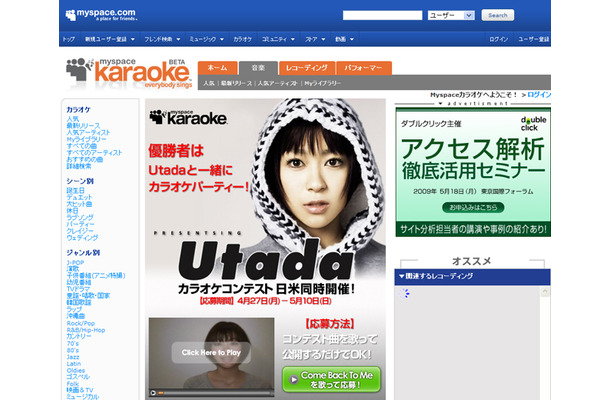Choose the TVドラマ genre link
The height and width of the screenshot is (400, 610).
tap(78, 289)
